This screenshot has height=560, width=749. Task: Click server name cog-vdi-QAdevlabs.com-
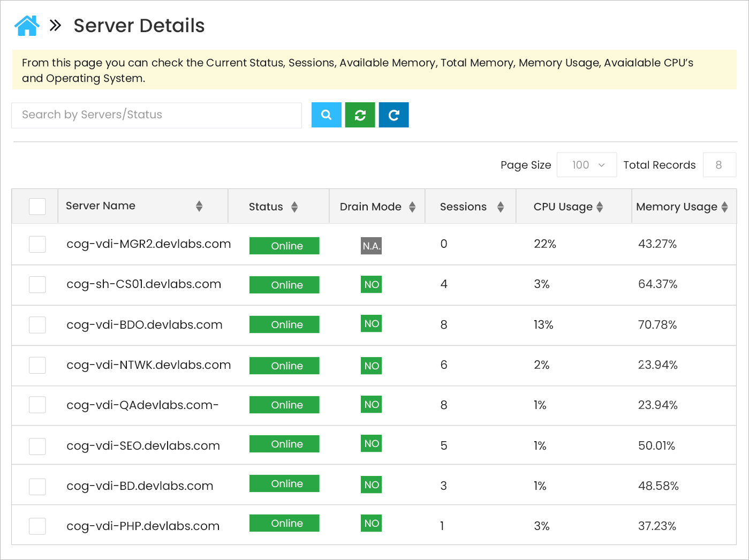click(x=142, y=405)
